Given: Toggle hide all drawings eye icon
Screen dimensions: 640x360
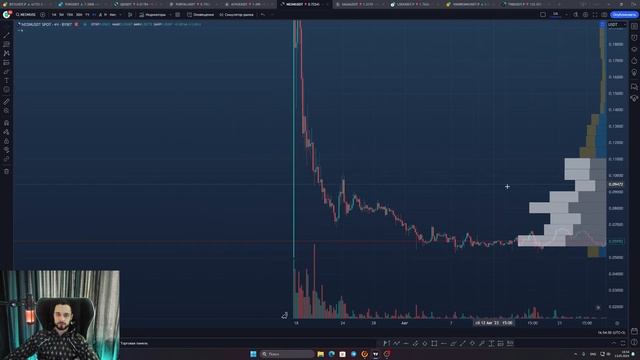Looking at the screenshot, I should [x=7, y=150].
